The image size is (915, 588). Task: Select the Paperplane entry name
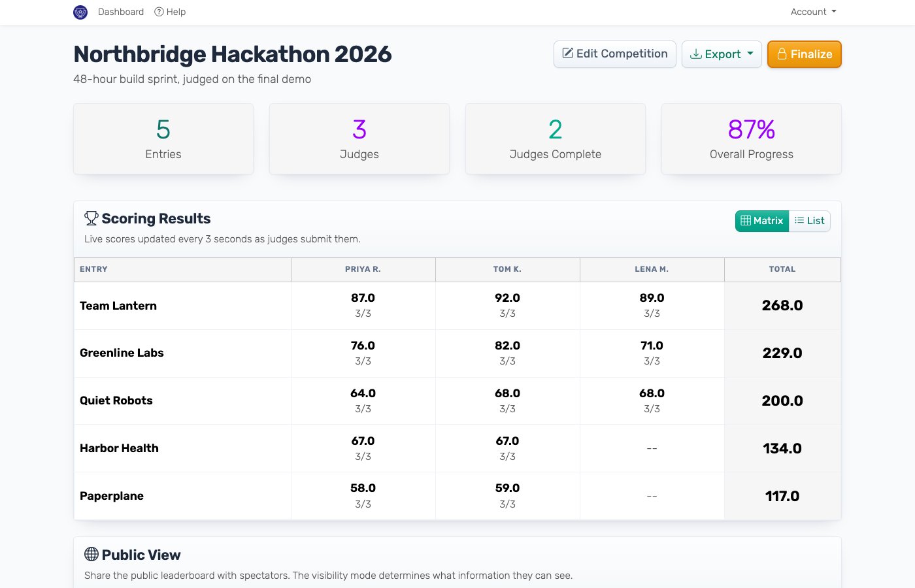(x=112, y=496)
